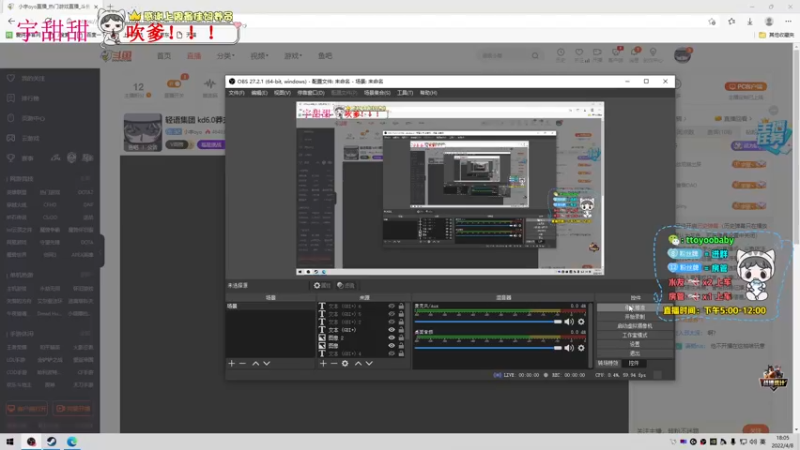Move the source up in the Sources panel
The width and height of the screenshot is (800, 450).
(358, 363)
